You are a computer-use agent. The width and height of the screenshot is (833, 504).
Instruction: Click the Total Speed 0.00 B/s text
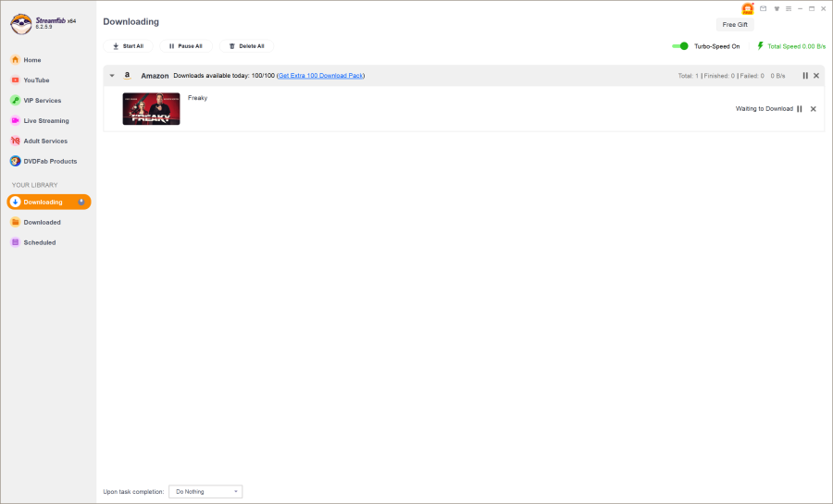(x=796, y=46)
